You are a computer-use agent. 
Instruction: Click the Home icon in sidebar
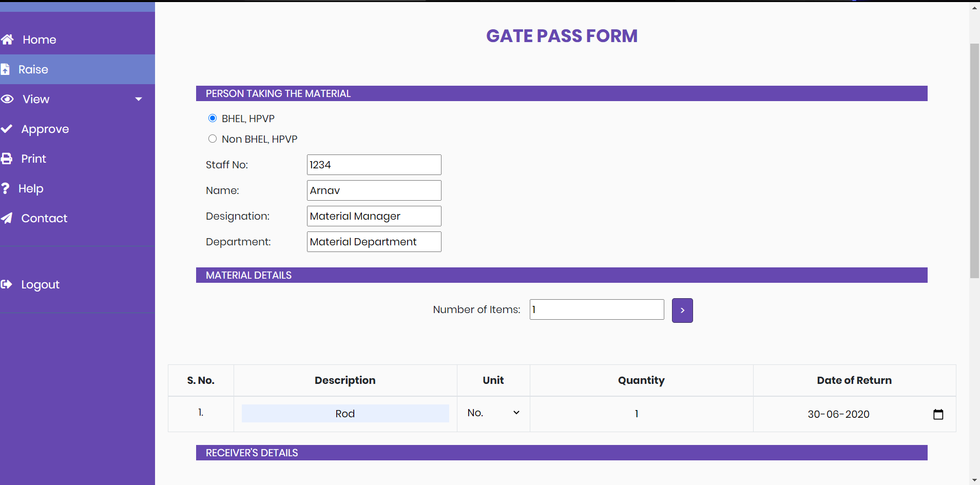(7, 39)
